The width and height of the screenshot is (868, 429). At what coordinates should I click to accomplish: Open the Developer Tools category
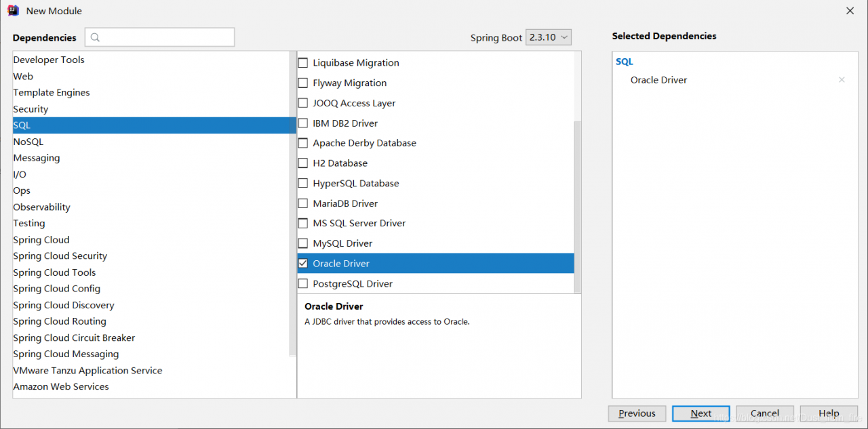click(x=49, y=60)
